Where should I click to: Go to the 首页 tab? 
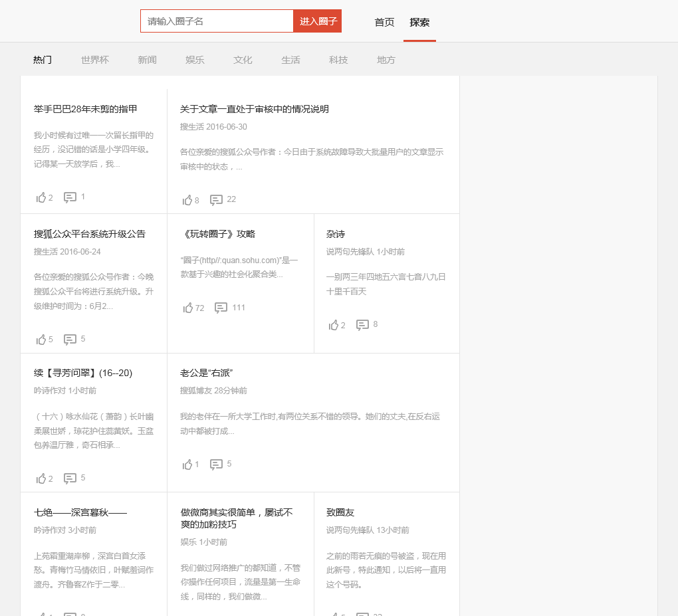click(384, 23)
